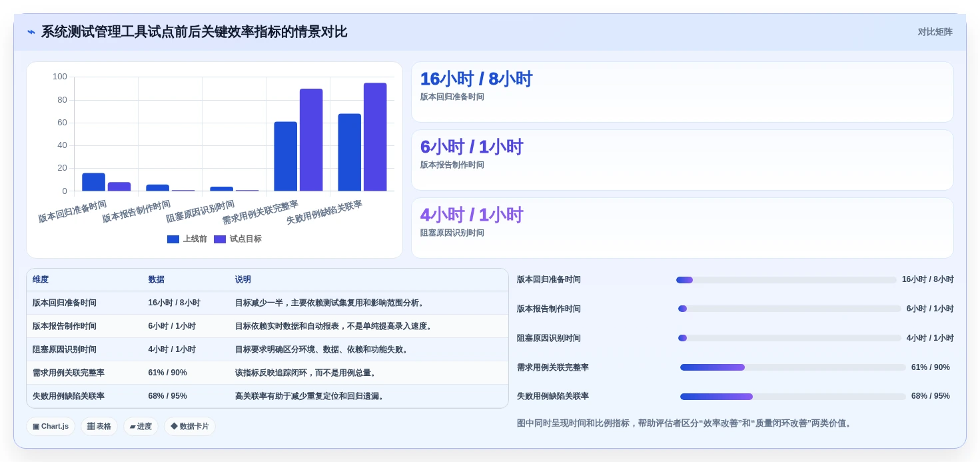Click the 表格 tag chip

[x=99, y=427]
